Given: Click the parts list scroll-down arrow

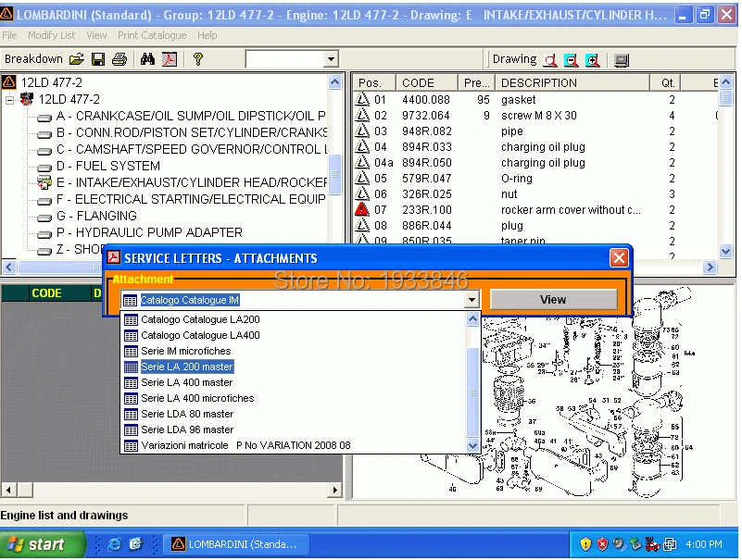Looking at the screenshot, I should click(725, 251).
